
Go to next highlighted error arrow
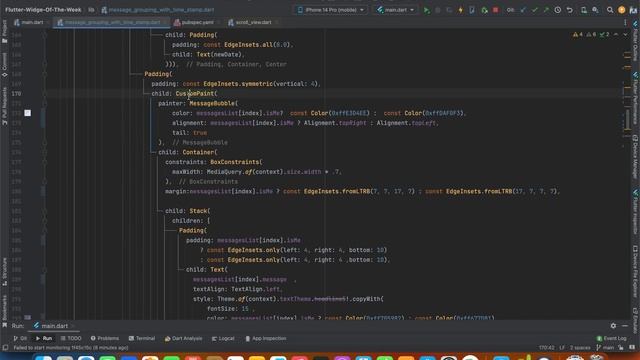point(625,35)
